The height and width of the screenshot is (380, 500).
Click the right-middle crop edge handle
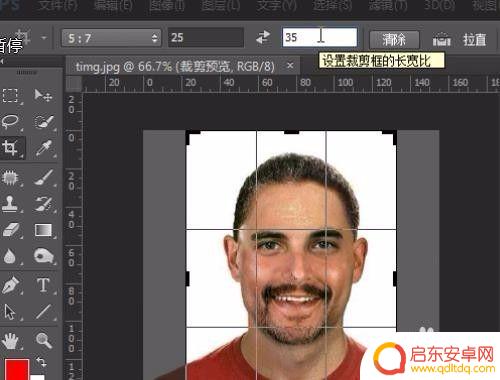[395, 279]
